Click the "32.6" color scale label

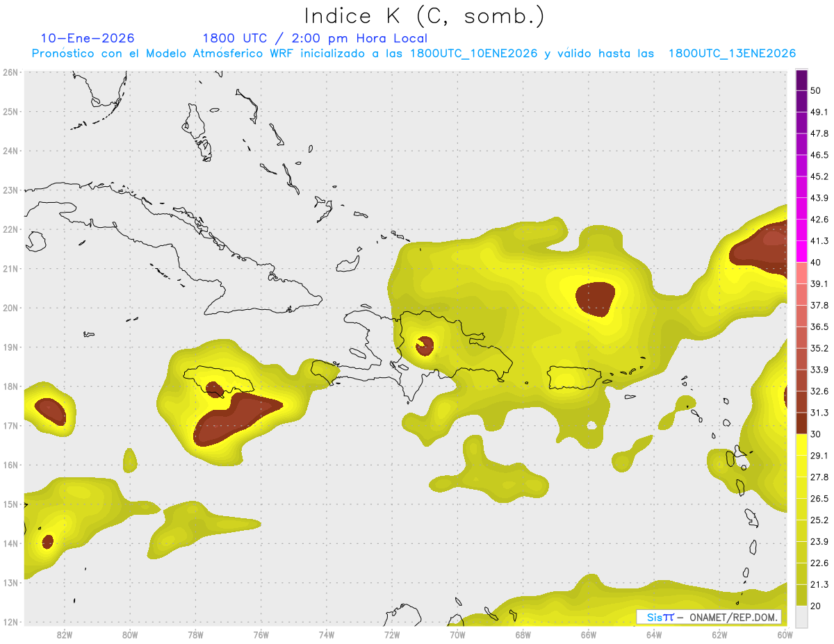(x=819, y=391)
